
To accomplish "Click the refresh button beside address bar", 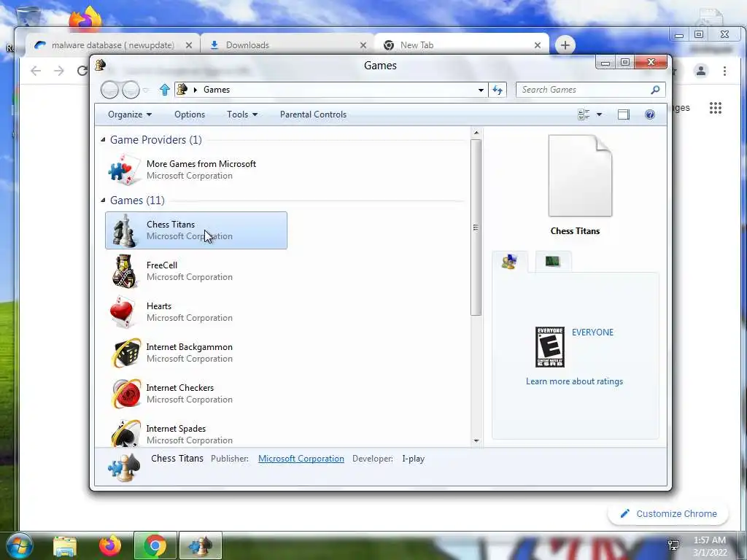I will click(498, 90).
